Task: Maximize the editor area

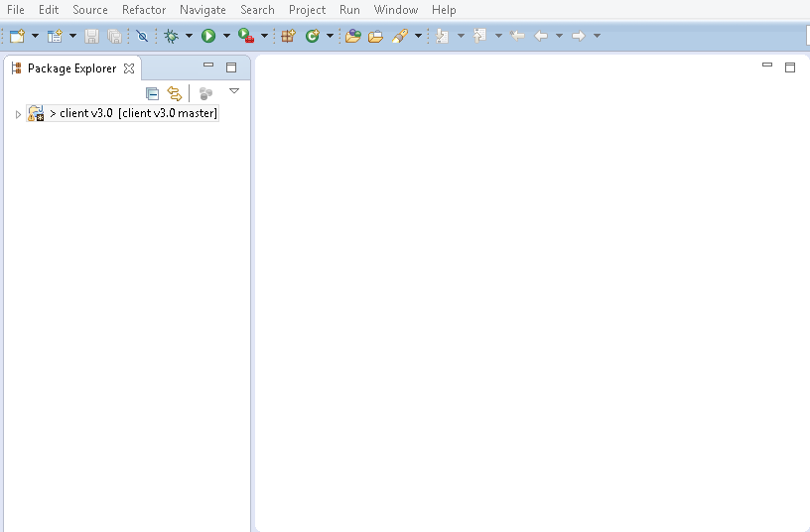Action: point(790,67)
